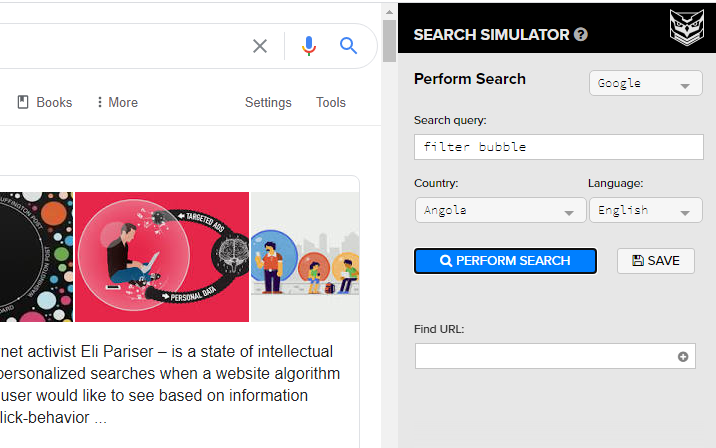
Task: Click the three-dot More icon
Action: [100, 102]
